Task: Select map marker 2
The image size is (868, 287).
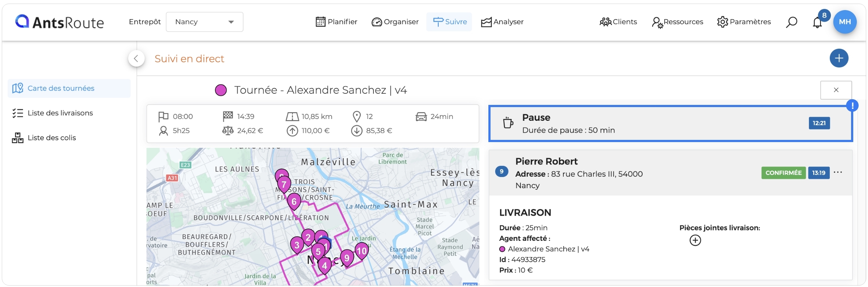Action: (308, 238)
